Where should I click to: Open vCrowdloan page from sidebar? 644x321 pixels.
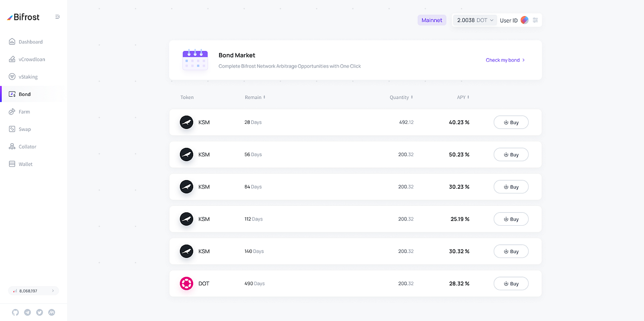point(32,59)
